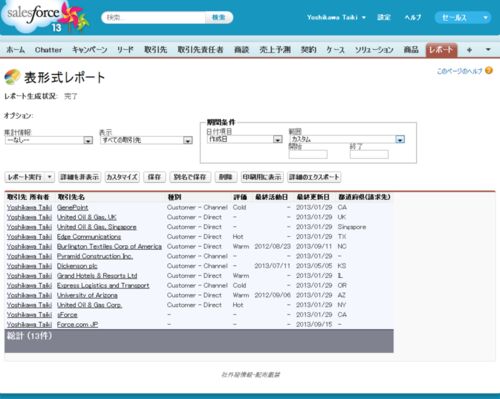Image resolution: width=500 pixels, height=399 pixels.
Task: Click the colorful report icon beside the title
Action: [x=12, y=77]
